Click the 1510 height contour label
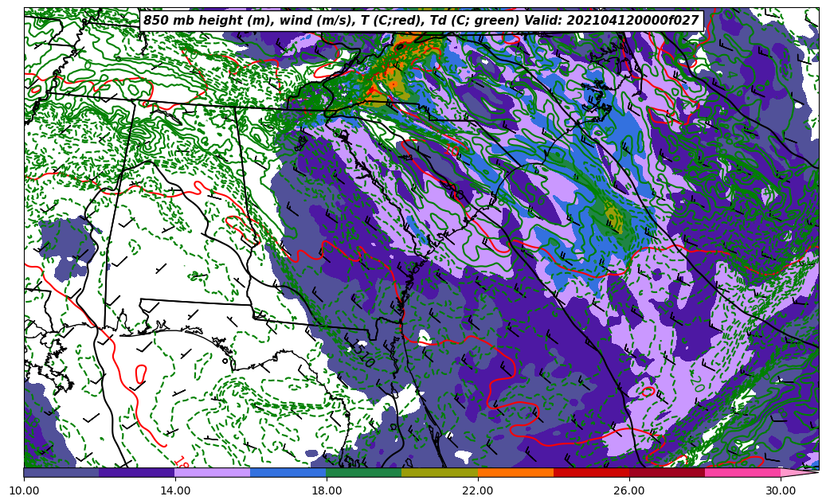Image resolution: width=826 pixels, height=504 pixels. [360, 353]
